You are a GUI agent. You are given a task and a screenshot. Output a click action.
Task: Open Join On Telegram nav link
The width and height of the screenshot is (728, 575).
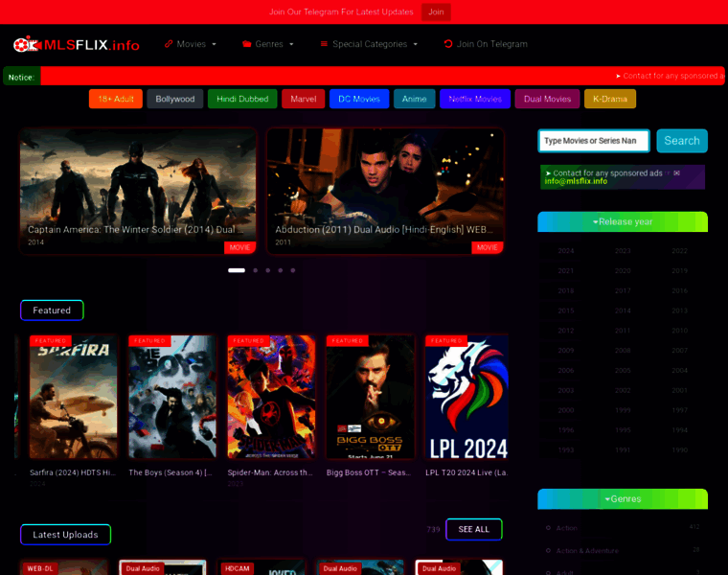[486, 44]
